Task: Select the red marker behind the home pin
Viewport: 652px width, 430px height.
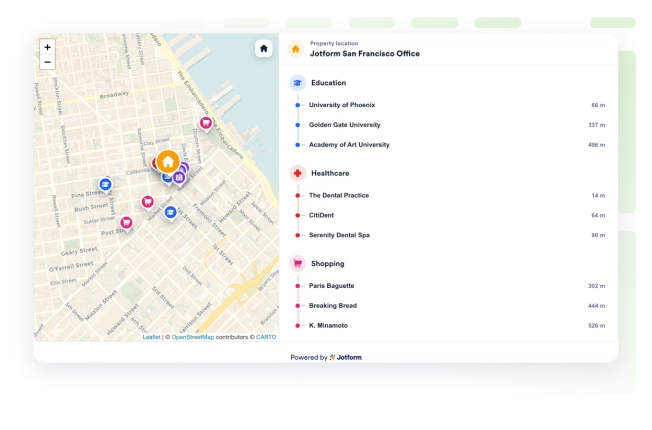Action: 155,163
